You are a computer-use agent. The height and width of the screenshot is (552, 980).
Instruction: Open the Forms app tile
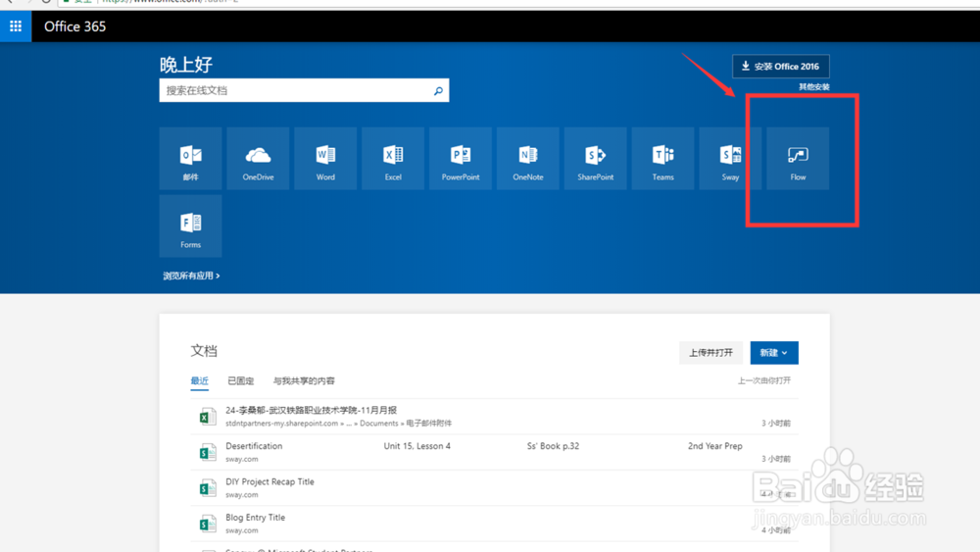(x=191, y=226)
